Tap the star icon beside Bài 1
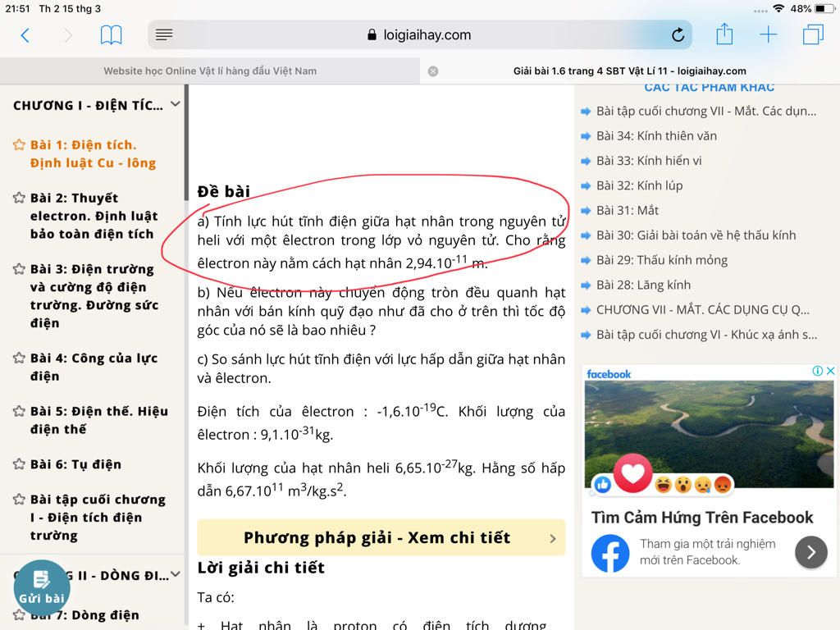This screenshot has width=840, height=630. (x=19, y=144)
